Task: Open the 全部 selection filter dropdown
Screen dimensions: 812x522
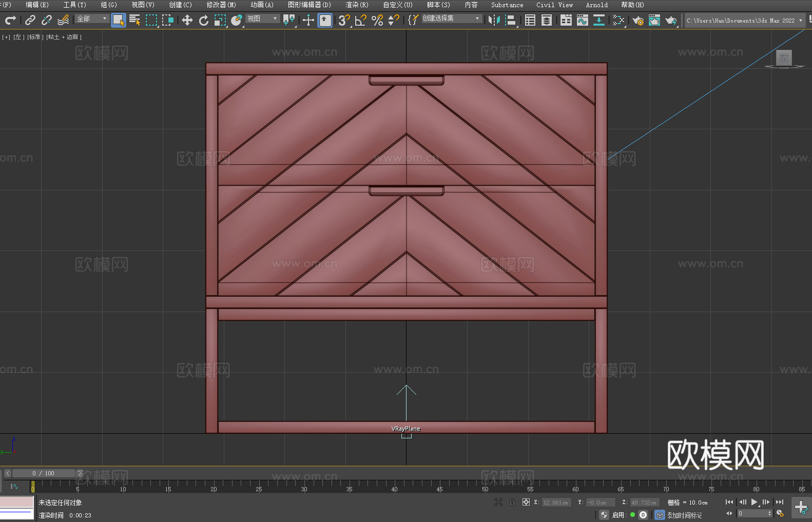Action: click(92, 18)
